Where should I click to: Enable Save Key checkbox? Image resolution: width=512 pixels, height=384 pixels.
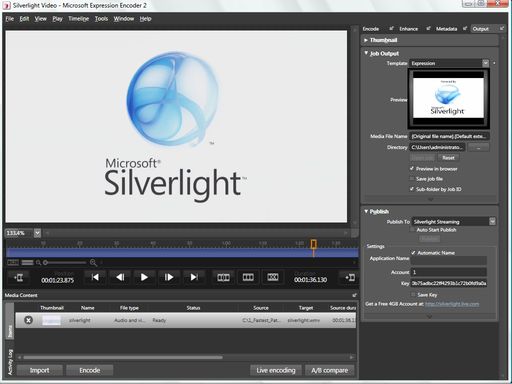[x=413, y=295]
